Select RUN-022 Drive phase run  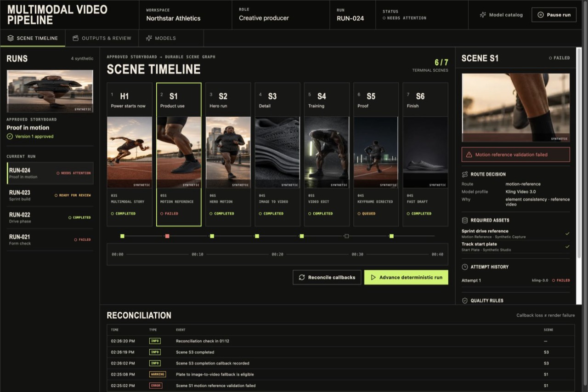(x=50, y=217)
